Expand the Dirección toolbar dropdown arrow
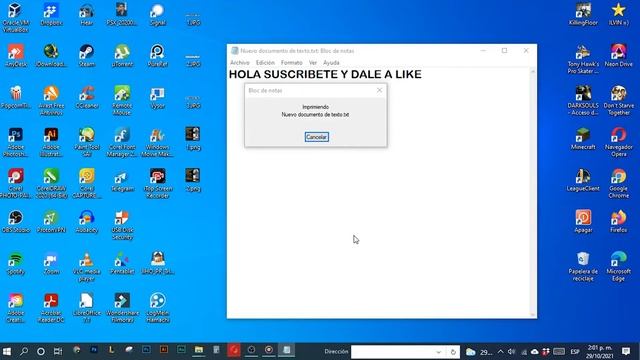 [x=439, y=352]
